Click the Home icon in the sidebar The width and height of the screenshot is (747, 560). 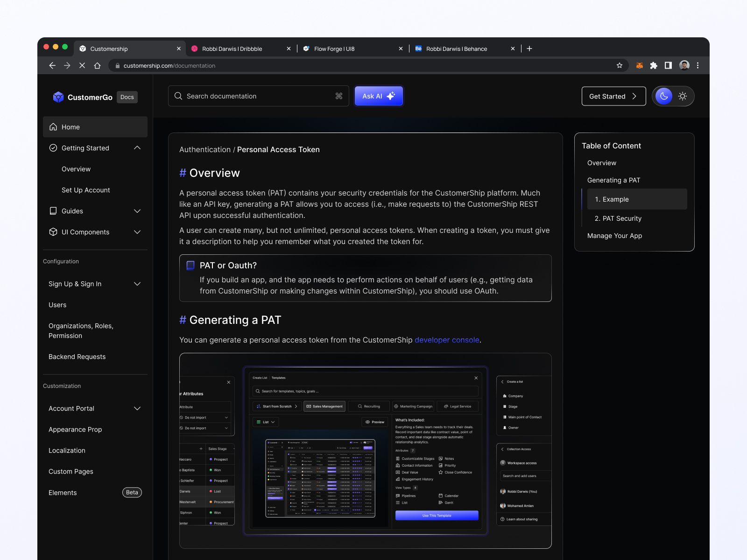(x=53, y=126)
